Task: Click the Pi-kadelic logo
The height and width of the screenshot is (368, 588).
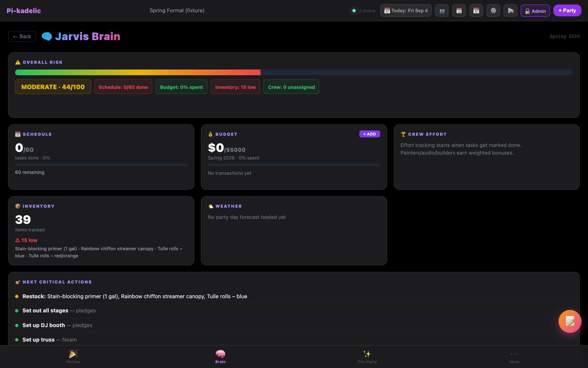Action: [24, 11]
